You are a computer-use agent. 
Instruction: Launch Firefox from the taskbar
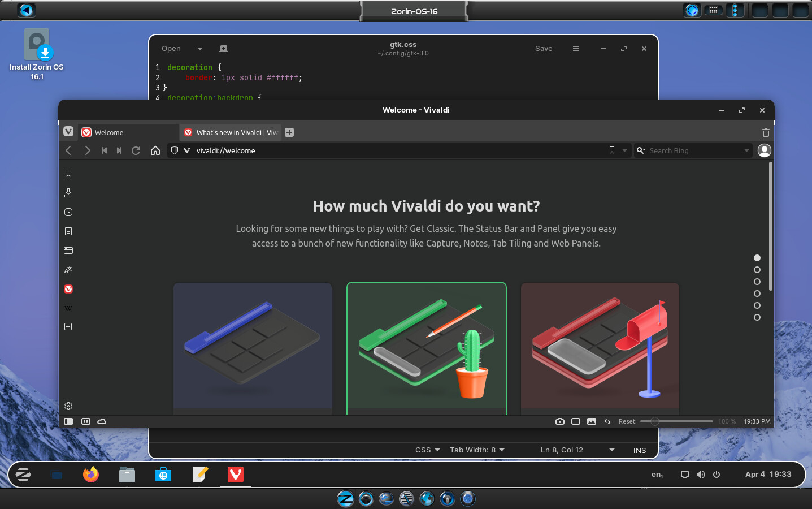[91, 475]
